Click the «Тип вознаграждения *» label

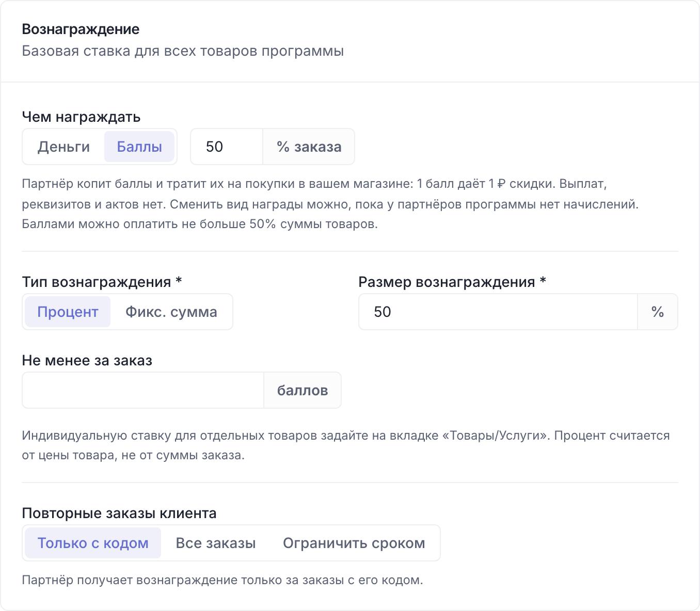point(102,282)
